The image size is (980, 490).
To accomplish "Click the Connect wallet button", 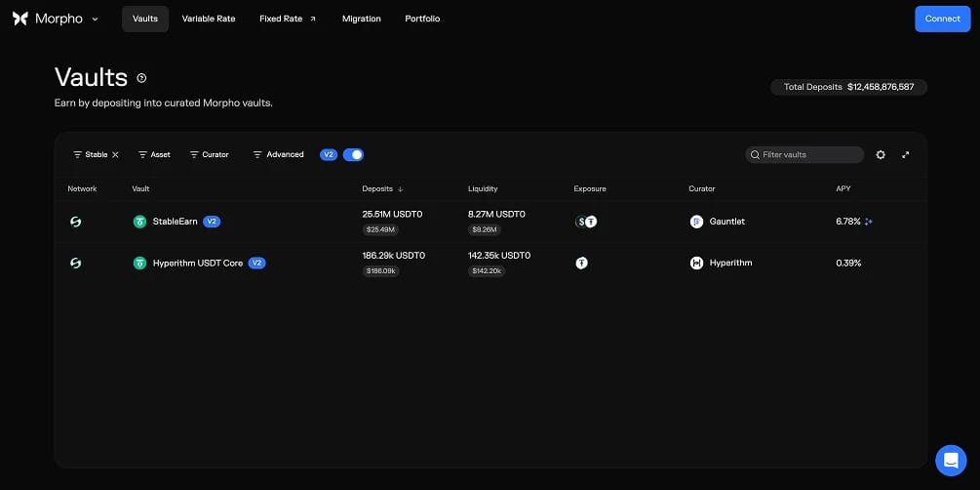I will pyautogui.click(x=943, y=19).
